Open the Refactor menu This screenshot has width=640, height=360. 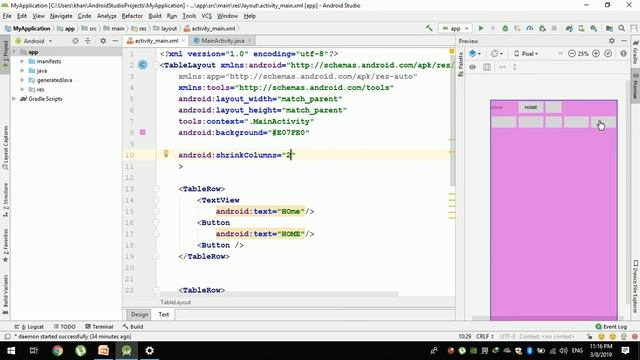(132, 16)
